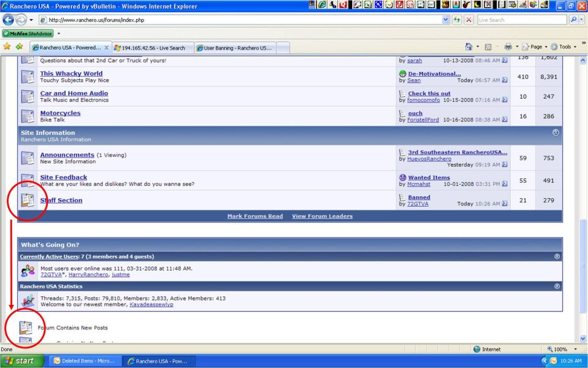Click the Print toolbar icon

click(x=508, y=47)
